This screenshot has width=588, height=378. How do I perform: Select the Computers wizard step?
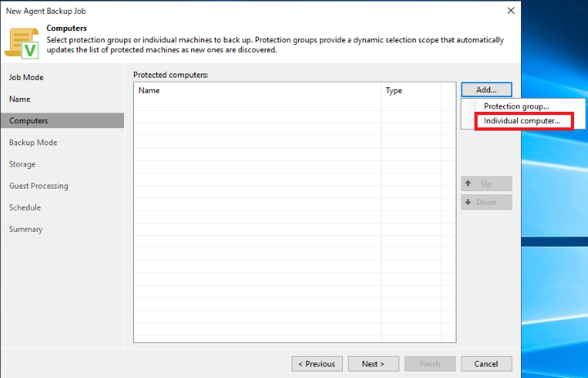coord(29,121)
